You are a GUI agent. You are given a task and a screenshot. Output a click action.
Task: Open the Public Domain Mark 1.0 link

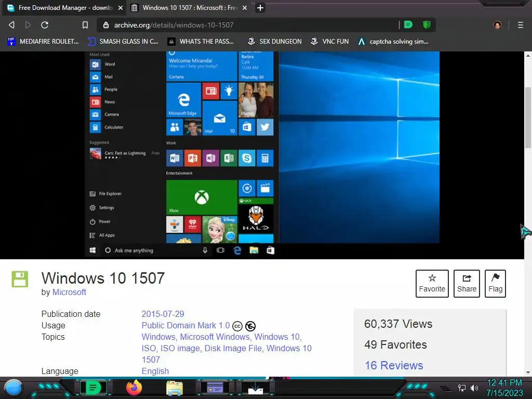(185, 325)
